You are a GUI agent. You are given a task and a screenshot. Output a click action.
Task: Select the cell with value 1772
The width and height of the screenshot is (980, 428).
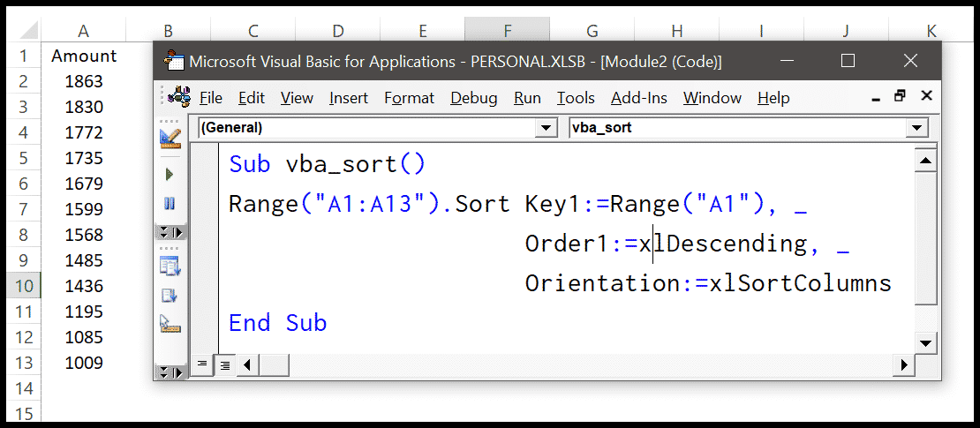(x=84, y=132)
